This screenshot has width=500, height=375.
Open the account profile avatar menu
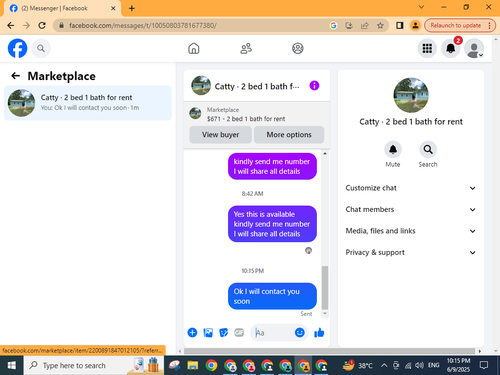tap(474, 49)
